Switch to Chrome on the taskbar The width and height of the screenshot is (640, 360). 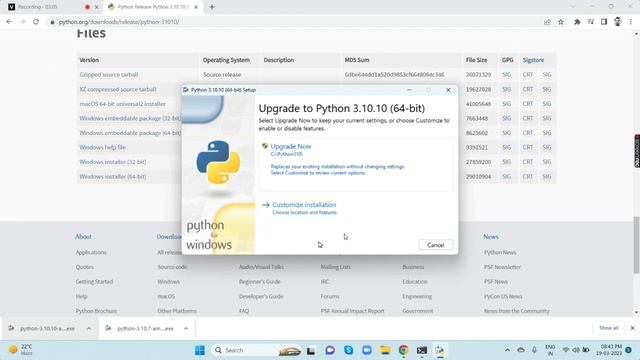[x=403, y=350]
